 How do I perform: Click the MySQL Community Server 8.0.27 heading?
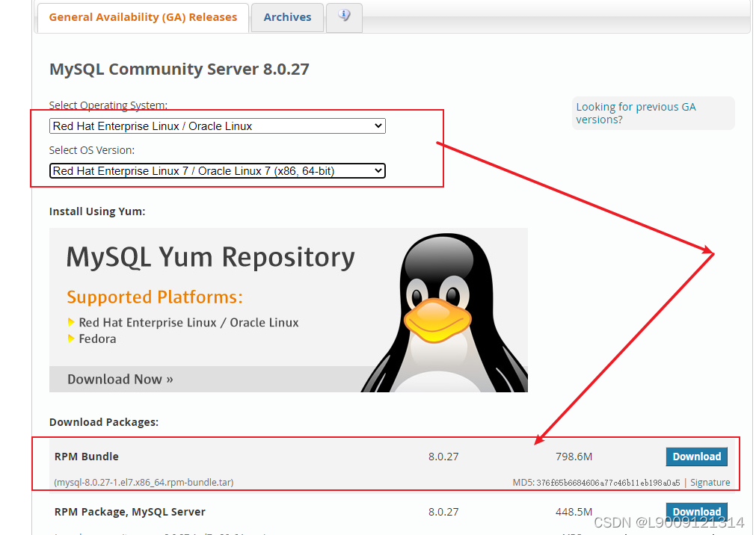click(179, 69)
